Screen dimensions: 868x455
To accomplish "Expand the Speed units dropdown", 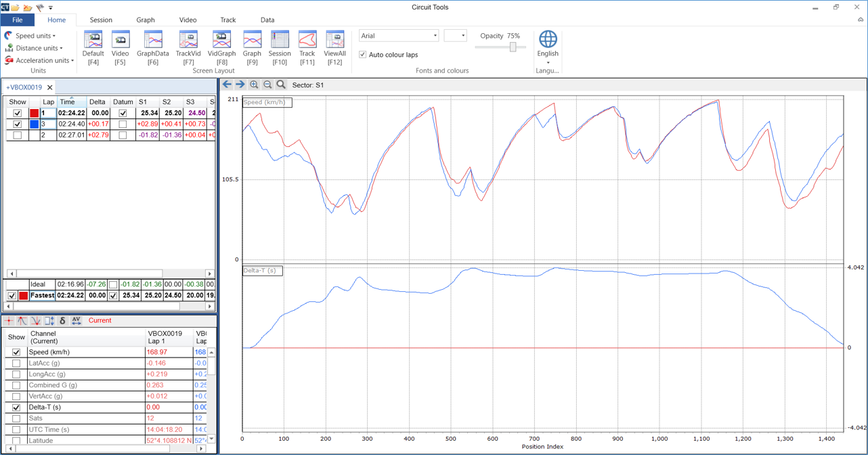I will [30, 36].
